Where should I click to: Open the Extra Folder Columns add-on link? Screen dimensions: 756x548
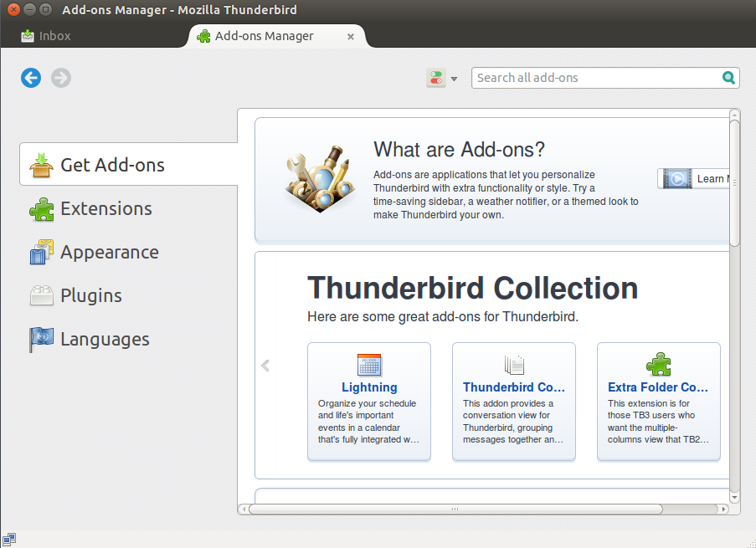pos(658,387)
